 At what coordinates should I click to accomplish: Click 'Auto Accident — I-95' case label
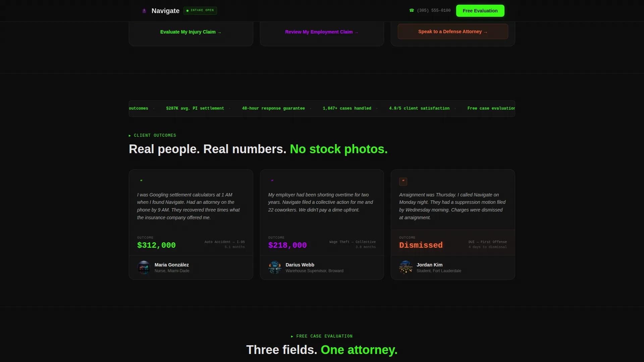[224, 242]
